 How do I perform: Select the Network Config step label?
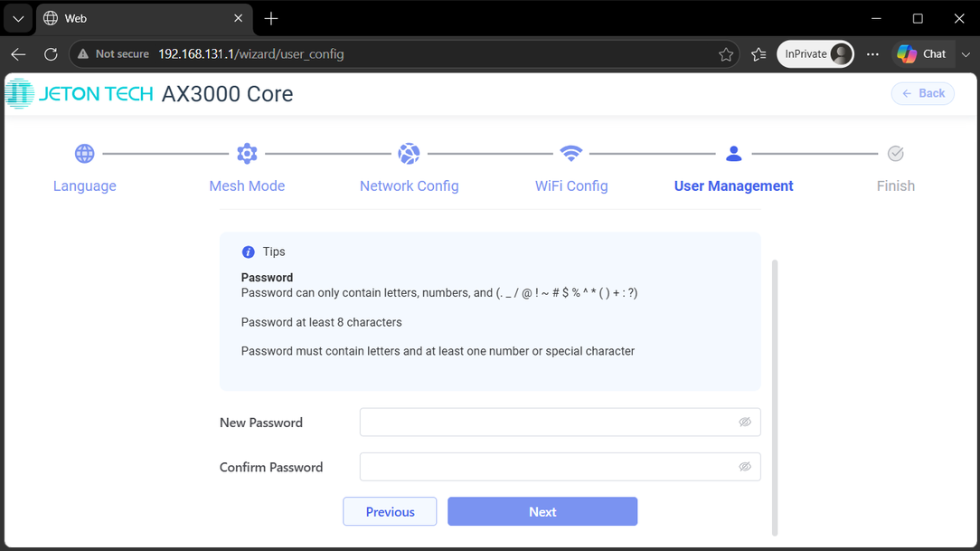(409, 185)
